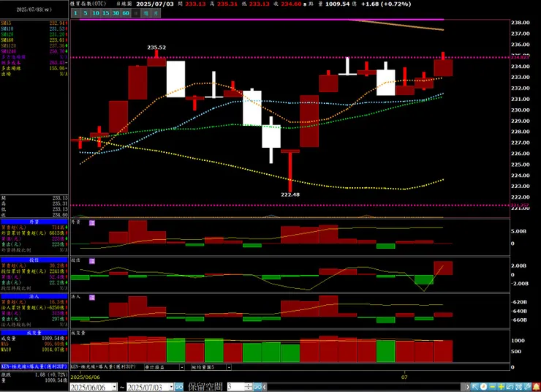The height and width of the screenshot is (392, 541).
Task: Click the long red candle with 222.48 low
Action: pyautogui.click(x=290, y=171)
